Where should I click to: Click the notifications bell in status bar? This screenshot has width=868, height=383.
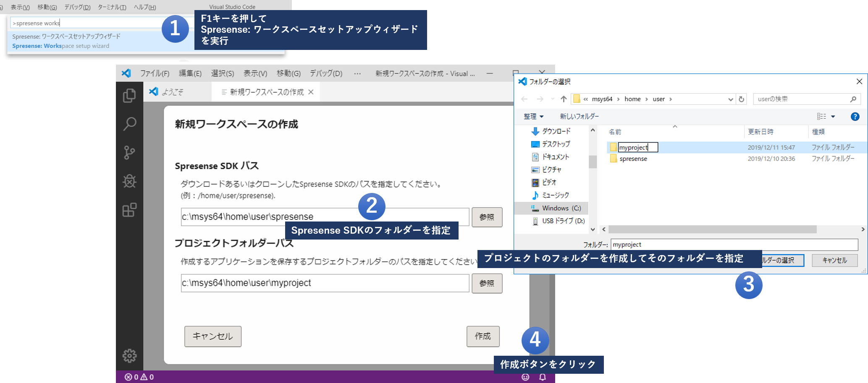click(543, 377)
